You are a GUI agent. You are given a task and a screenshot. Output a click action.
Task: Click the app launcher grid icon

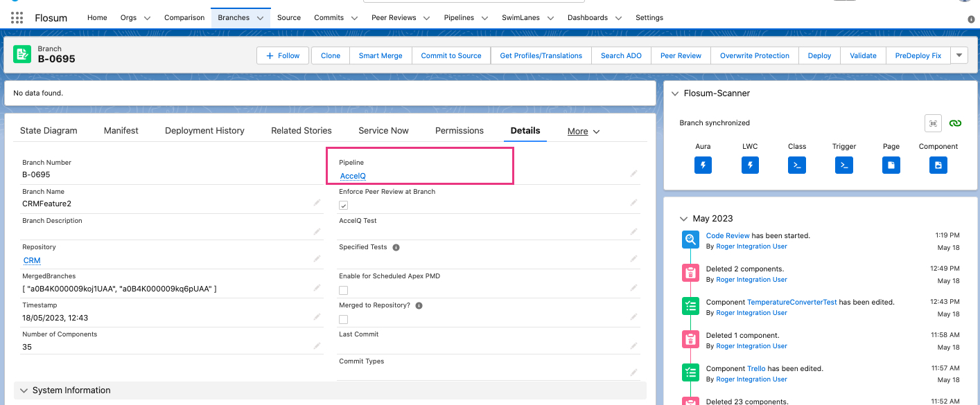click(x=17, y=17)
